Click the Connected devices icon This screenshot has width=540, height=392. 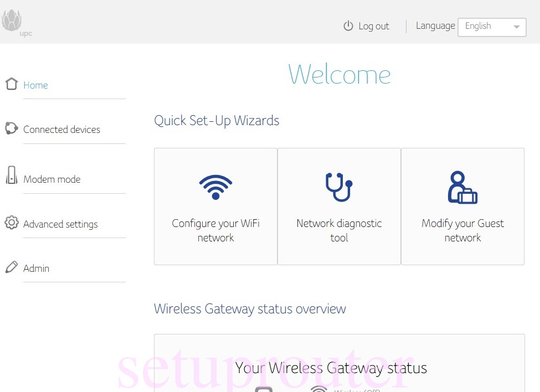(x=11, y=127)
